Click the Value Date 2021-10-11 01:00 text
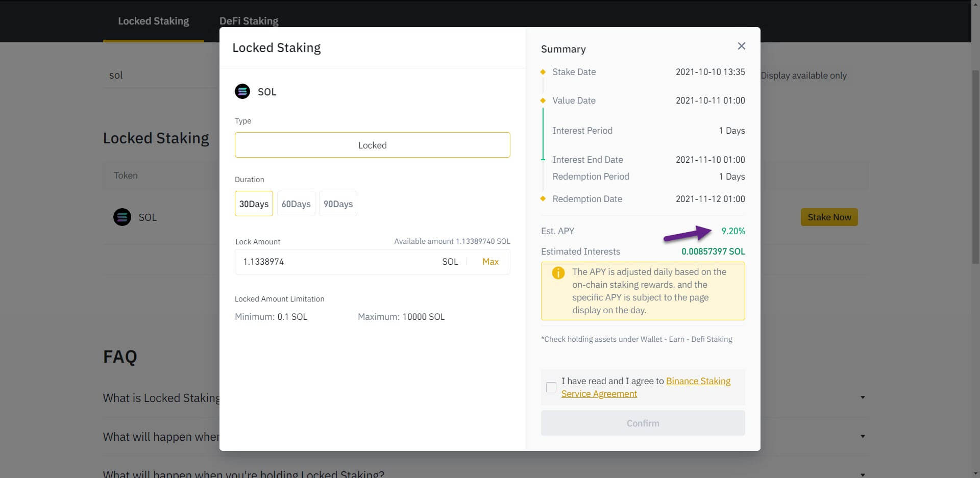The width and height of the screenshot is (980, 478). click(710, 100)
